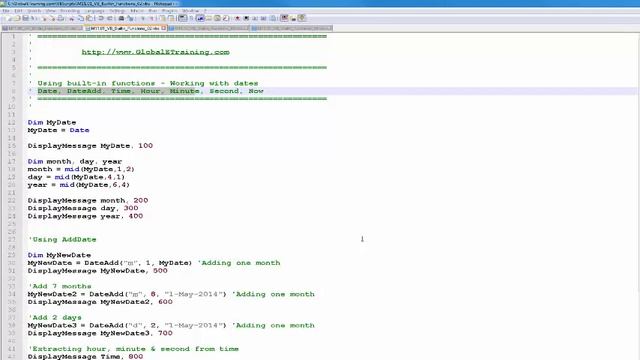Open Find with the binoculars icon
The width and height of the screenshot is (640, 360).
(121, 18)
